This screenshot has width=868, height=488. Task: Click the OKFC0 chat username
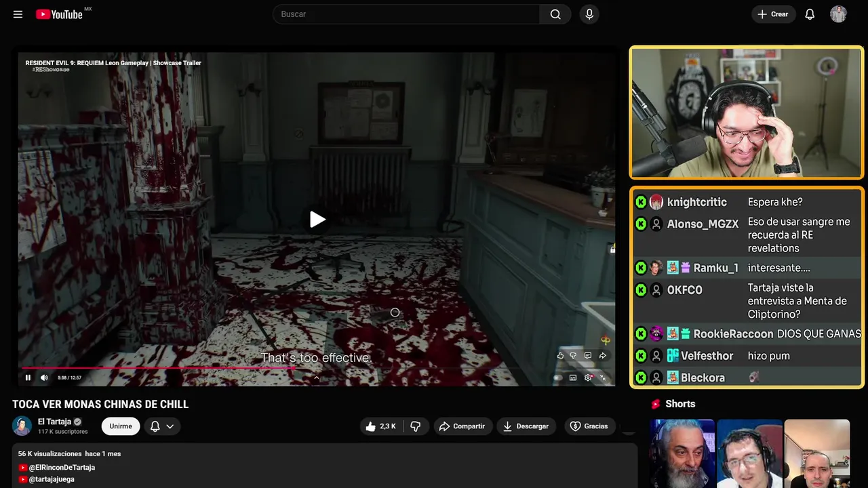(685, 290)
